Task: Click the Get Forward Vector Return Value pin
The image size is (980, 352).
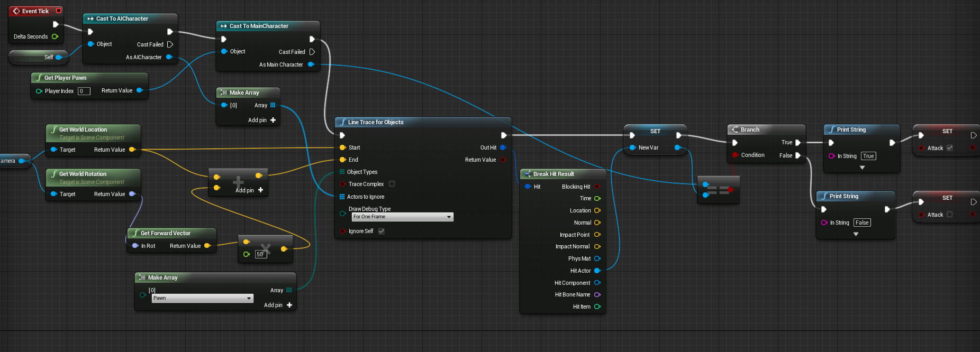Action: click(207, 246)
